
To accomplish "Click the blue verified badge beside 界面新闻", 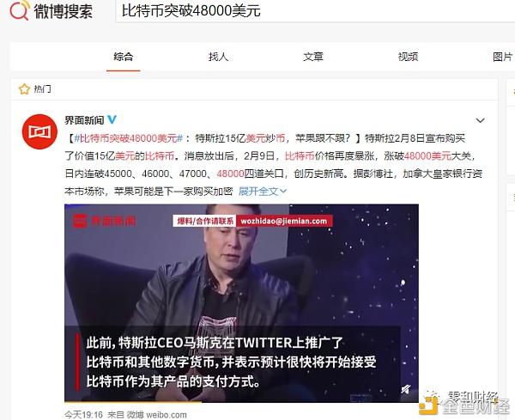I will click(x=112, y=119).
